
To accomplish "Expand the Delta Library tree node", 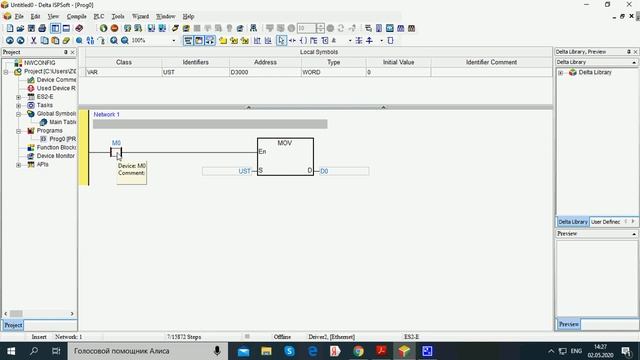I will [561, 73].
